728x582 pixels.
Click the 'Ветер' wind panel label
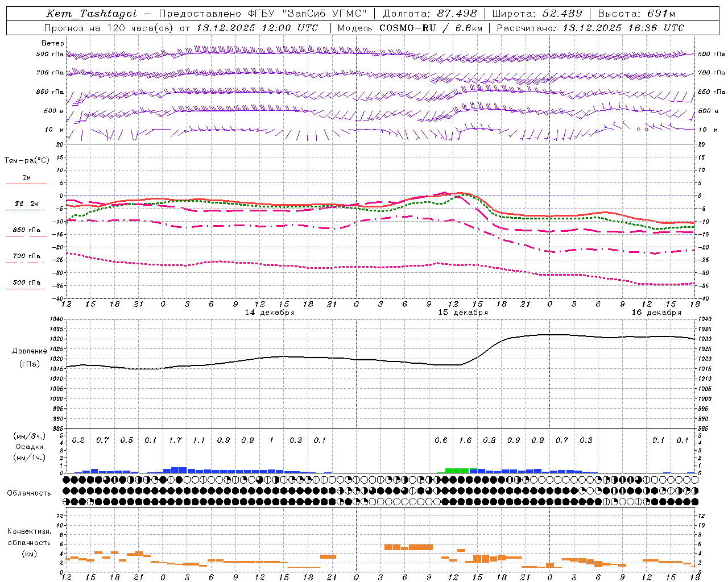pyautogui.click(x=53, y=43)
